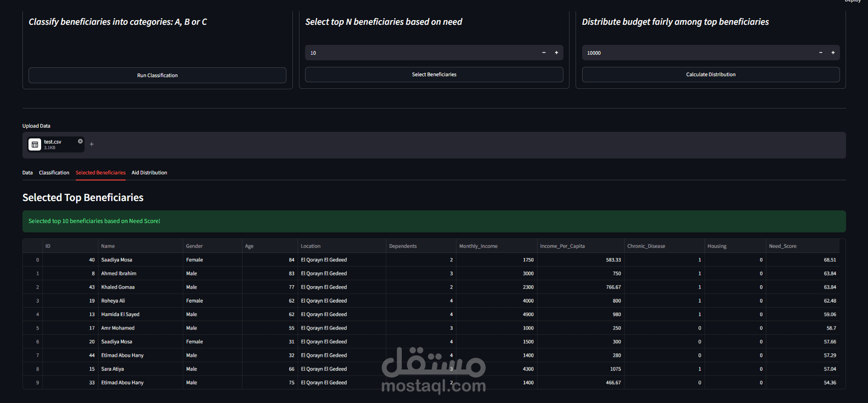Sort by the Monthly_Income column header
This screenshot has width=868, height=403.
pos(497,246)
